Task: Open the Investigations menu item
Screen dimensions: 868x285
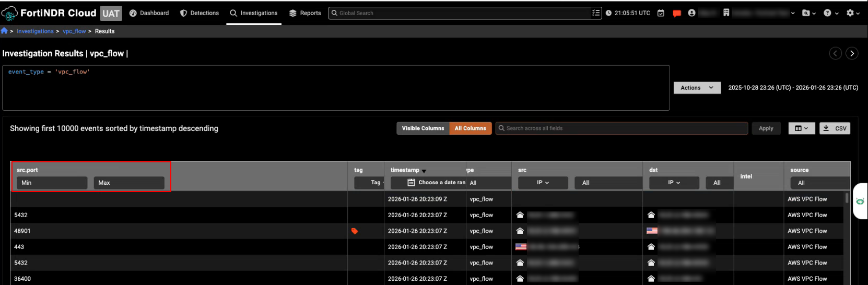Action: [x=254, y=13]
